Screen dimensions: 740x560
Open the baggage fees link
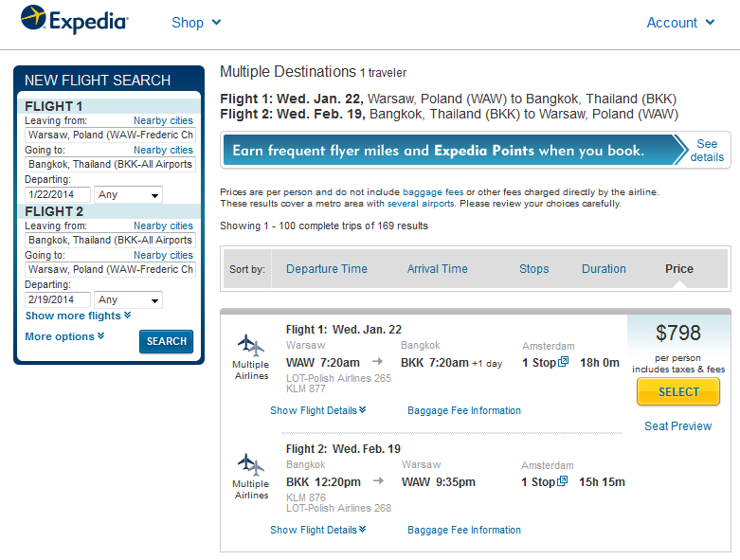coord(433,192)
